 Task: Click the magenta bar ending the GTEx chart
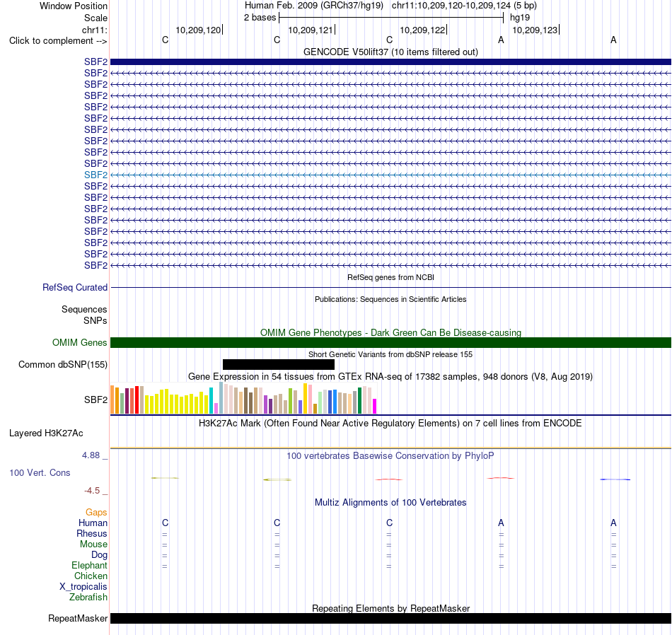point(375,406)
